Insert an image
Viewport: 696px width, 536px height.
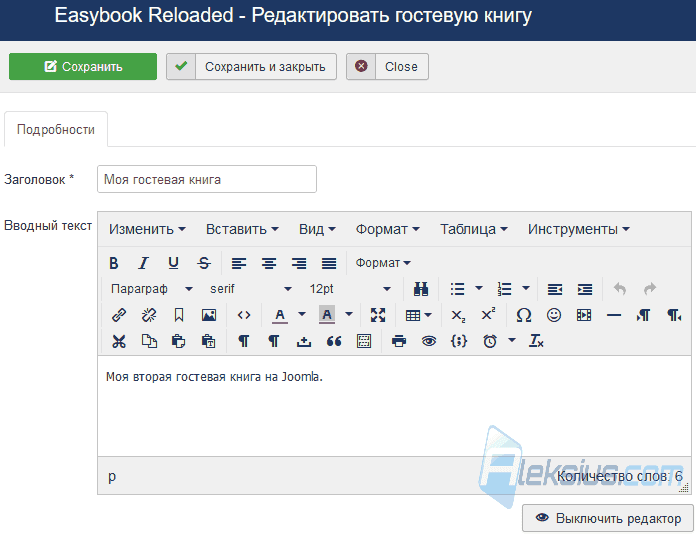pyautogui.click(x=209, y=315)
